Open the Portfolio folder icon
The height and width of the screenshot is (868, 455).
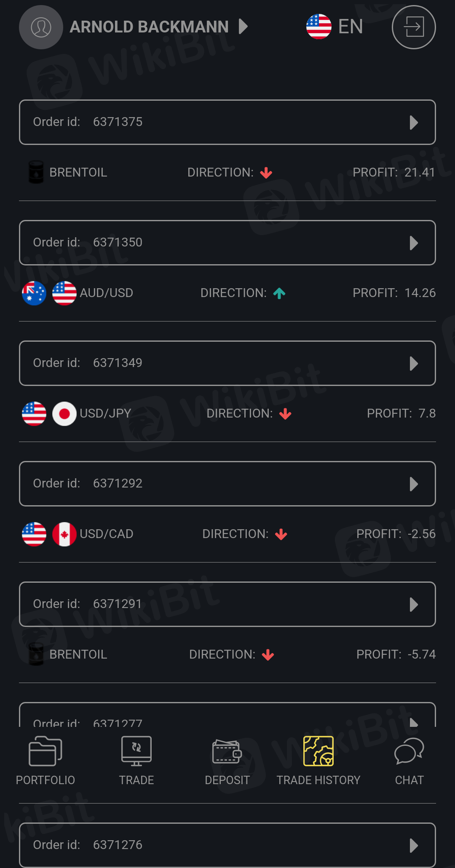[x=45, y=751]
